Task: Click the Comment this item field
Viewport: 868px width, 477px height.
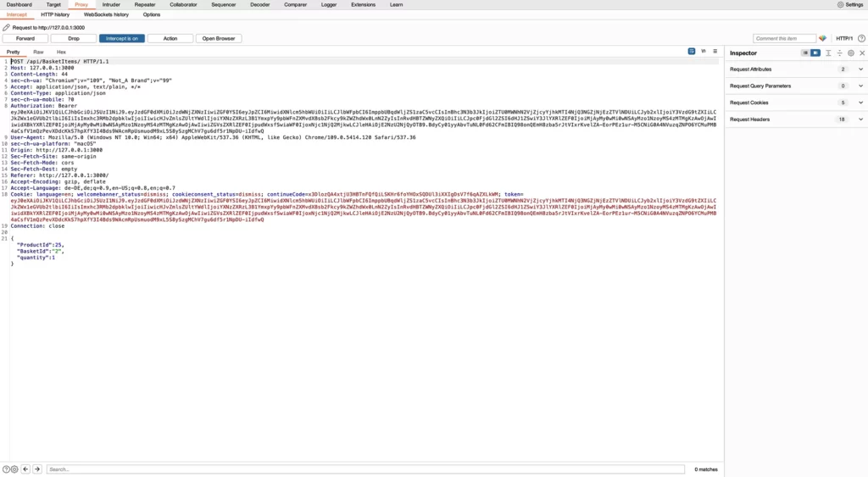Action: click(x=784, y=38)
